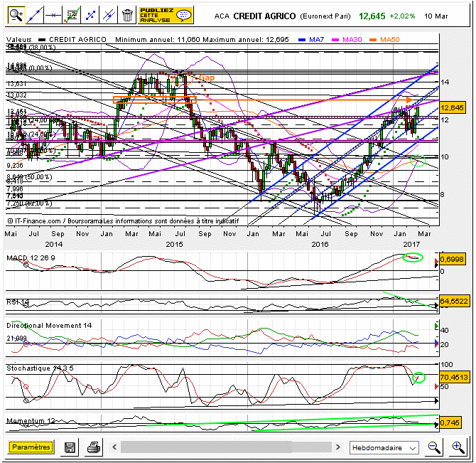This screenshot has width=476, height=463.
Task: Open the Paramètres settings button
Action: (x=31, y=447)
